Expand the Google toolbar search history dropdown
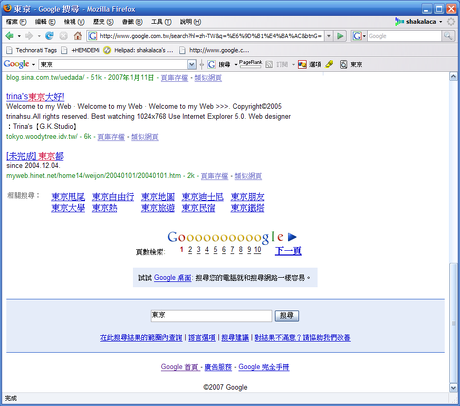The image size is (460, 406). coord(192,64)
